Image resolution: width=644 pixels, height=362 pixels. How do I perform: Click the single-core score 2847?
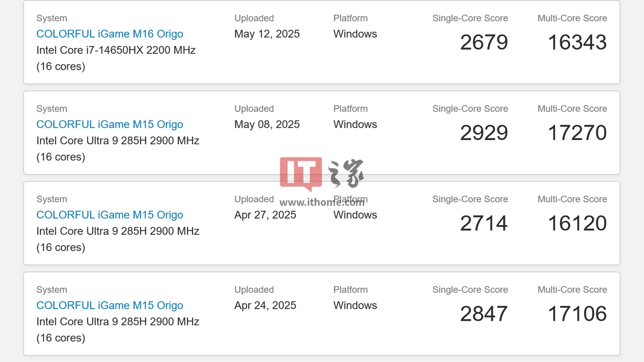484,314
